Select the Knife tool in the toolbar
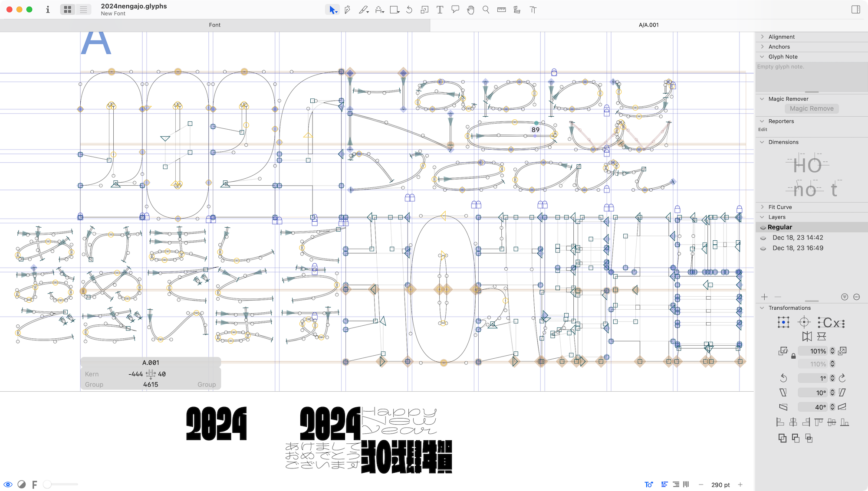Viewport: 868px width, 491px height. click(364, 10)
